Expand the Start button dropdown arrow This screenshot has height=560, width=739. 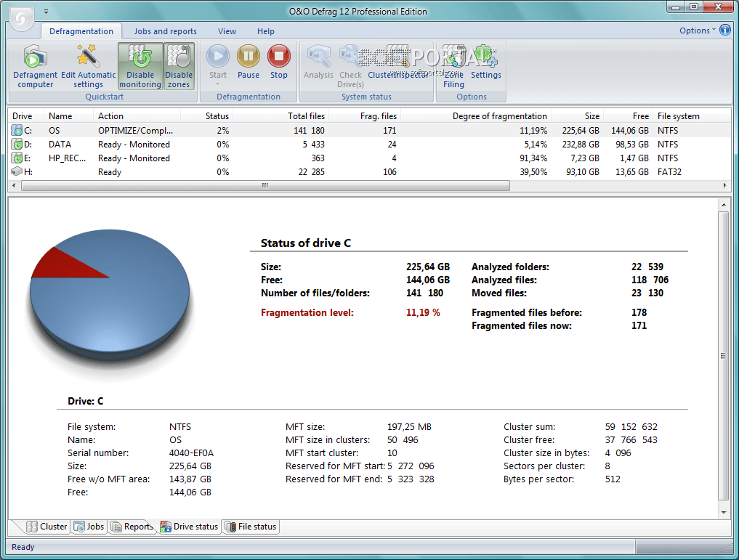[x=218, y=84]
